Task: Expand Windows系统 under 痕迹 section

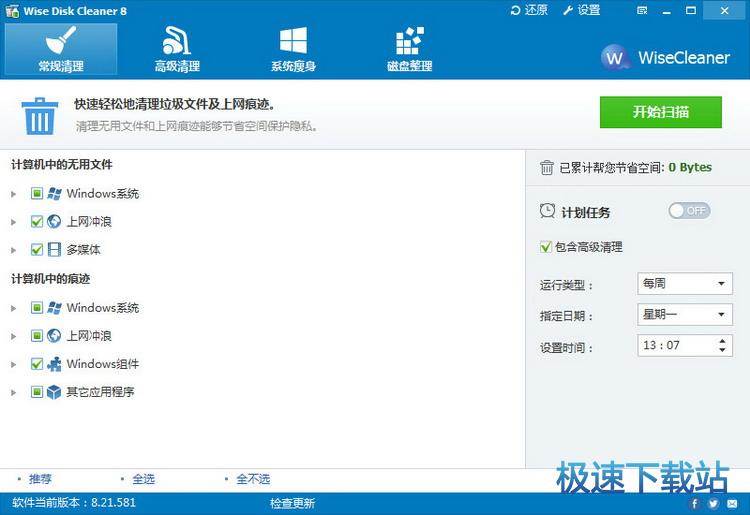Action: tap(13, 308)
